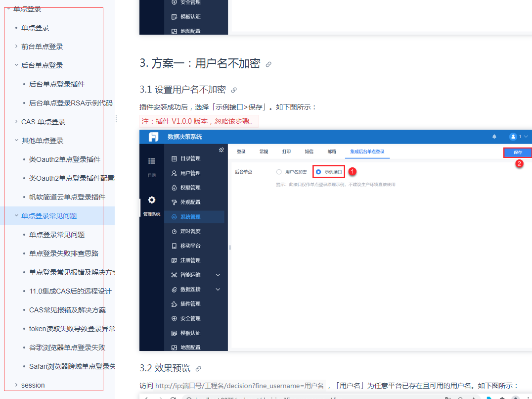
Task: Open the 目录 icon in the left rail
Action: tap(152, 161)
